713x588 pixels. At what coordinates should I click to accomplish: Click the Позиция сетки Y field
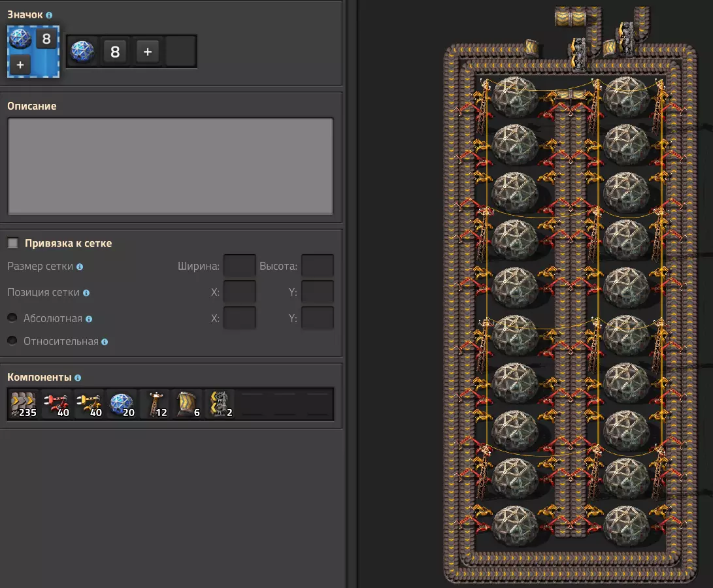click(318, 292)
